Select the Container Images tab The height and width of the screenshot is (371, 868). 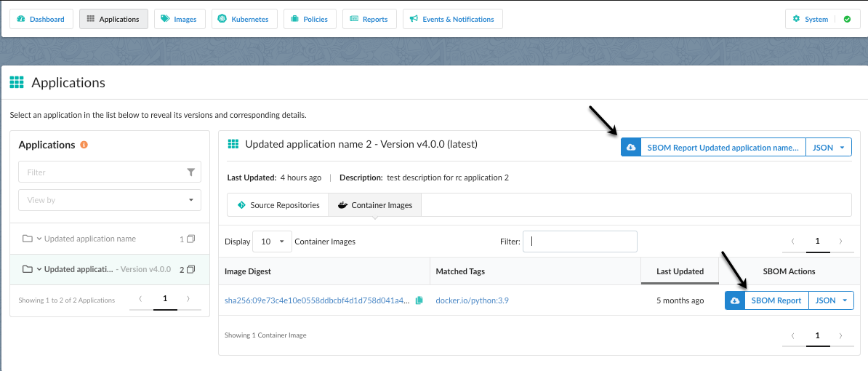[x=374, y=205]
